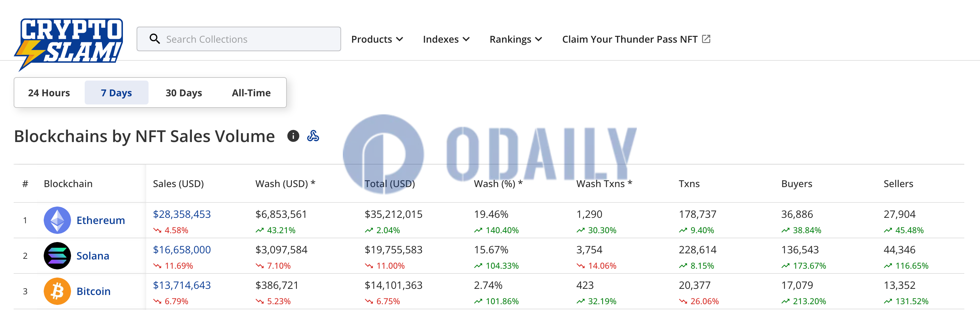This screenshot has height=310, width=980.
Task: Click Bitcoin sales change 6.79%
Action: [x=171, y=301]
